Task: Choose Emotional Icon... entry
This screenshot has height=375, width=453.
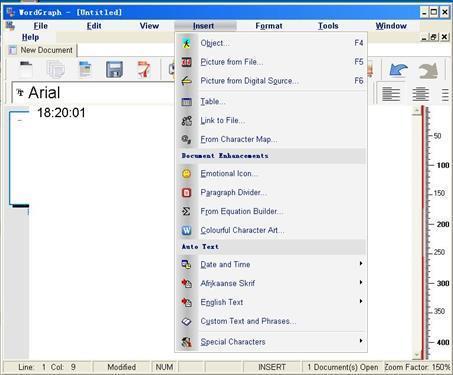Action: pos(271,174)
